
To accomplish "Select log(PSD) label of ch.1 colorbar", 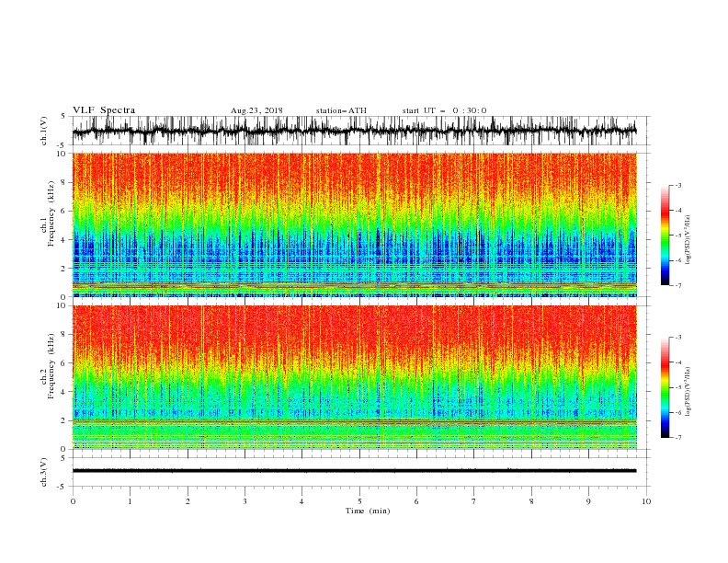I will pos(688,240).
